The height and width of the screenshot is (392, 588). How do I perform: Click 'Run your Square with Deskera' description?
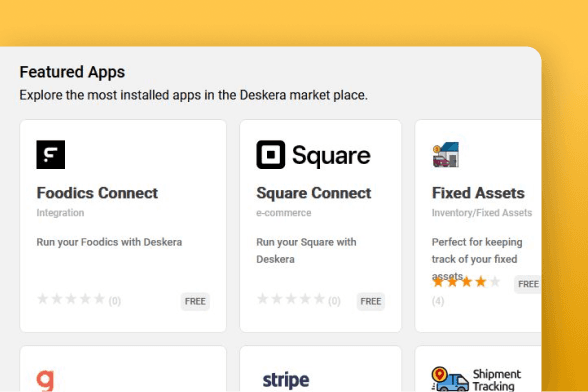[306, 251]
